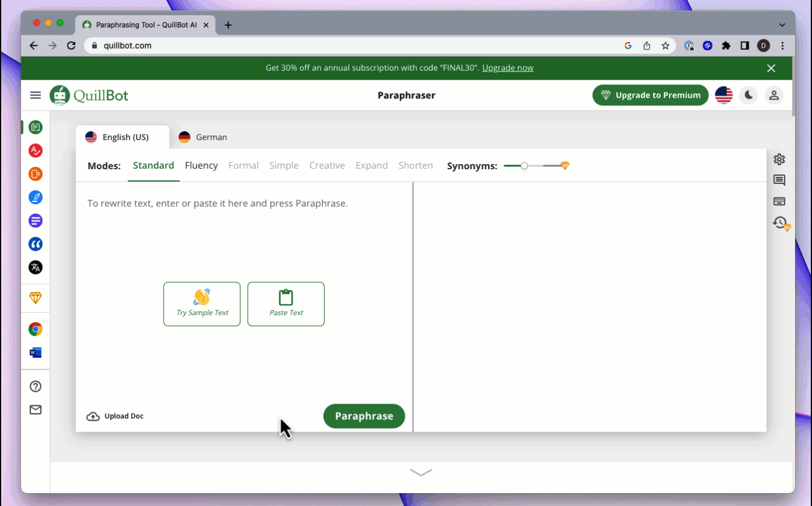Click the premium diamond end of Synonyms slider

[x=565, y=166]
